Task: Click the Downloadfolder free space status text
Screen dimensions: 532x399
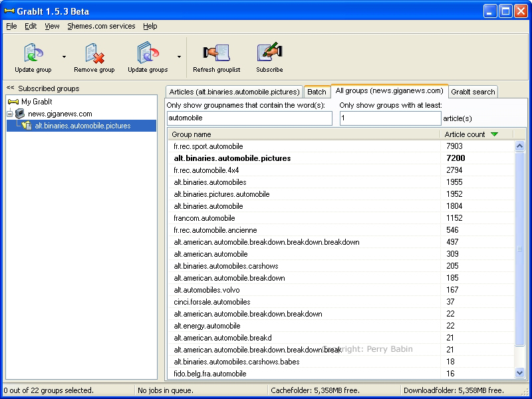Action: 454,390
